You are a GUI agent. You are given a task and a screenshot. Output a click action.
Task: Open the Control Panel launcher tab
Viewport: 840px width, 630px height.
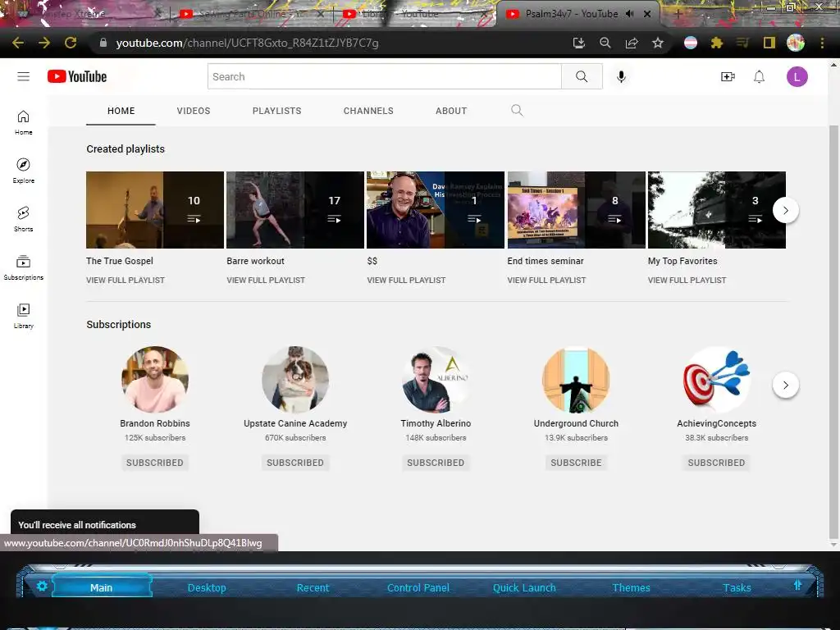pyautogui.click(x=418, y=587)
